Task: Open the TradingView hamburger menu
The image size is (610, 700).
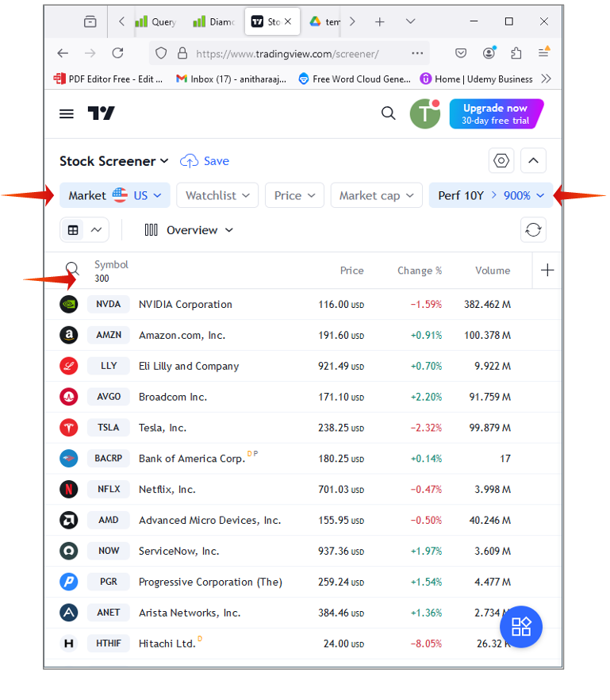Action: [67, 113]
